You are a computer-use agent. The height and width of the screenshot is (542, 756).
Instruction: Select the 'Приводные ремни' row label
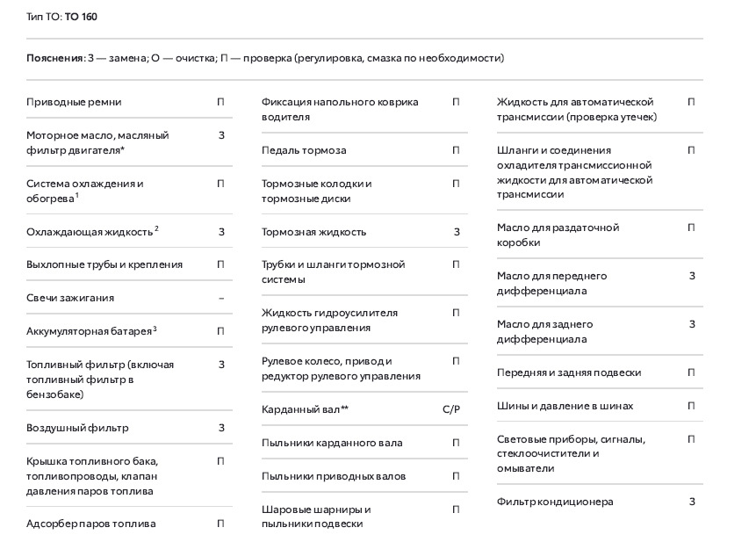74,102
